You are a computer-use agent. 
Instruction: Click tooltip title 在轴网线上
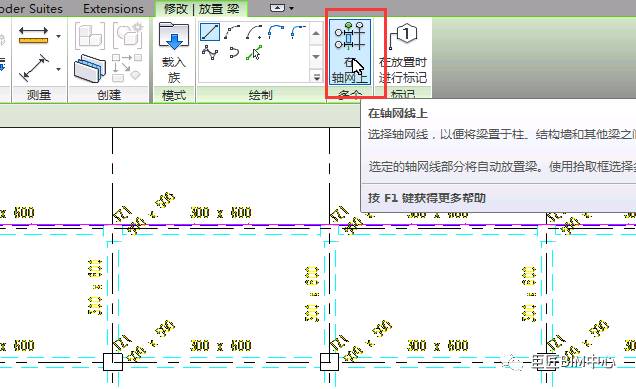[x=398, y=113]
